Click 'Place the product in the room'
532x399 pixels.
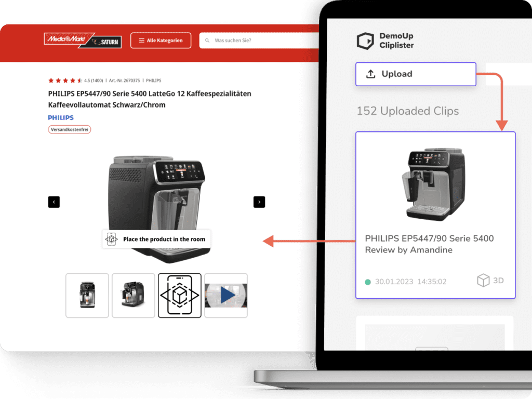pos(156,239)
